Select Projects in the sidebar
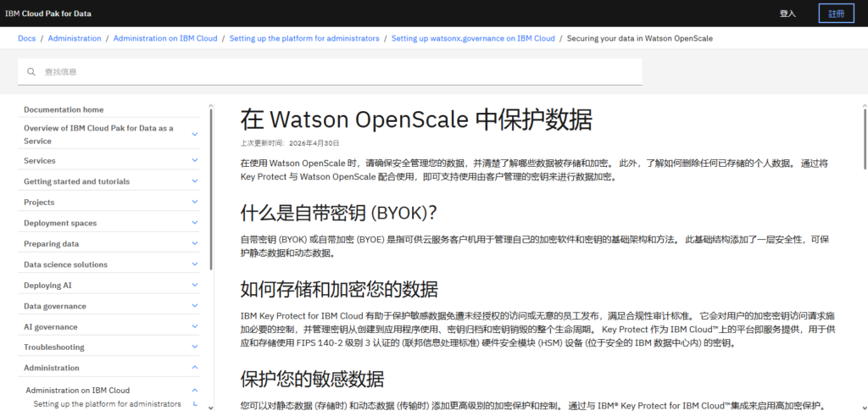868x411 pixels. click(x=39, y=202)
